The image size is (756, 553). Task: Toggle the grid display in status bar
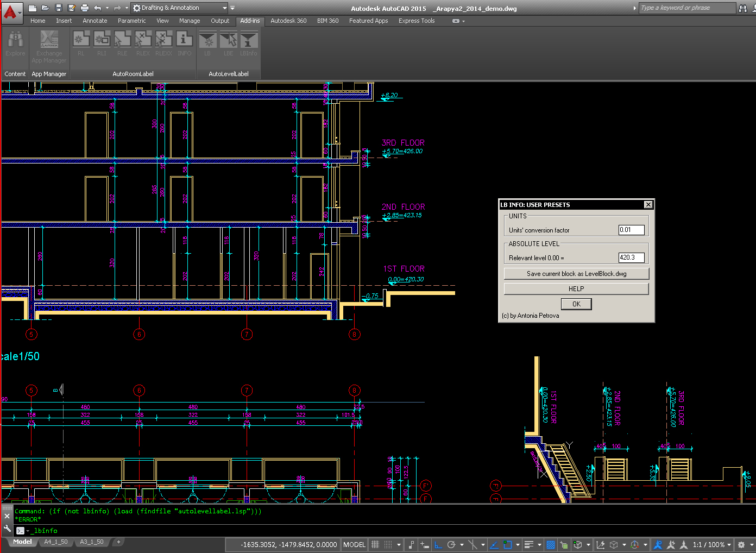[375, 544]
